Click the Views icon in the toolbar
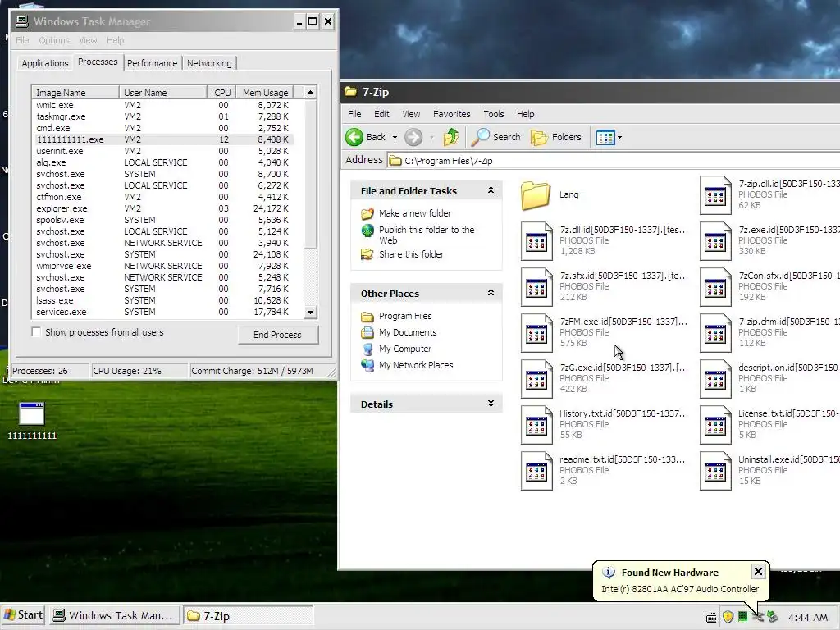Viewport: 840px width, 630px height. click(x=605, y=137)
